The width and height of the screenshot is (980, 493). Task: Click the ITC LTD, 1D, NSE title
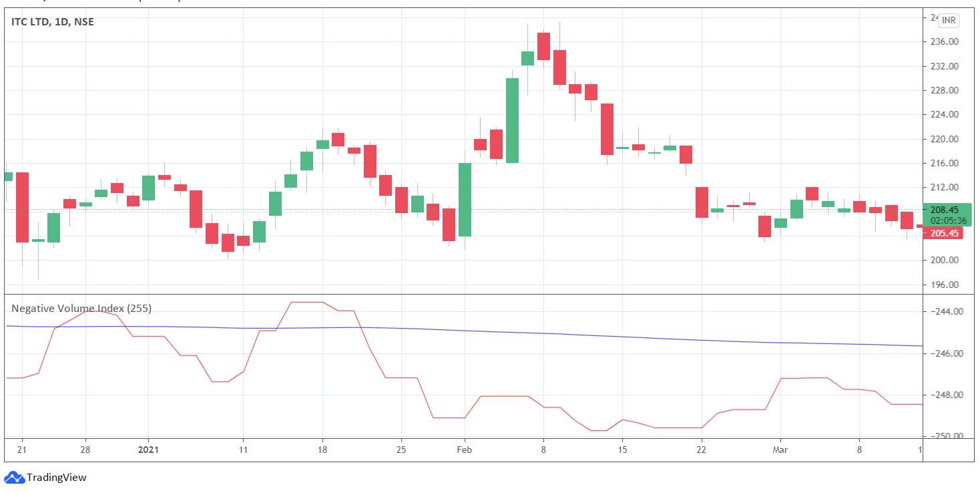coord(53,22)
